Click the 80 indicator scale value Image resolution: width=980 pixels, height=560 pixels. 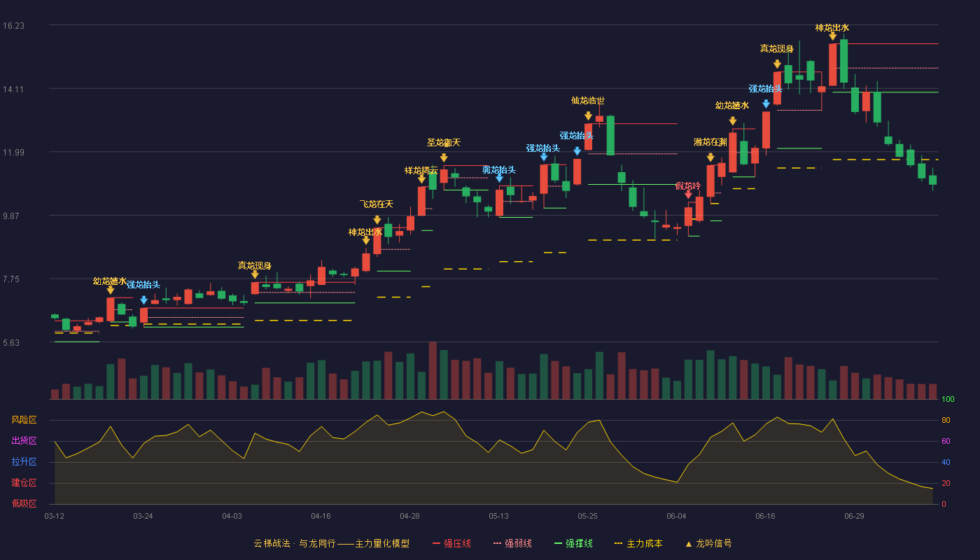[946, 421]
